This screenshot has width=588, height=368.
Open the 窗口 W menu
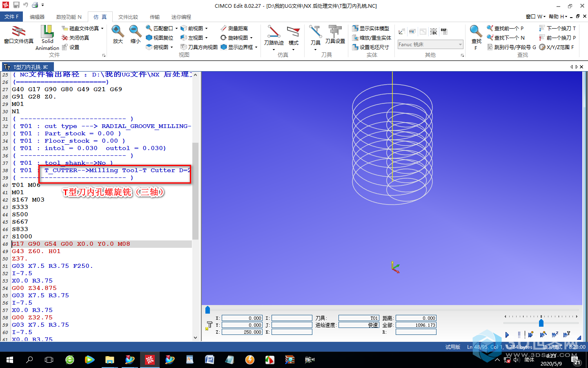(x=535, y=17)
